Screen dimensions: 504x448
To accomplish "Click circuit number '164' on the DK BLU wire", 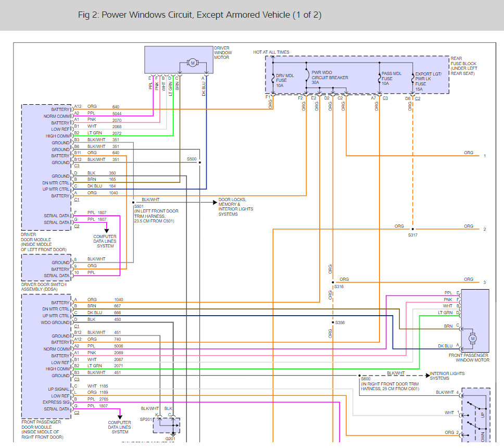I will point(112,186).
